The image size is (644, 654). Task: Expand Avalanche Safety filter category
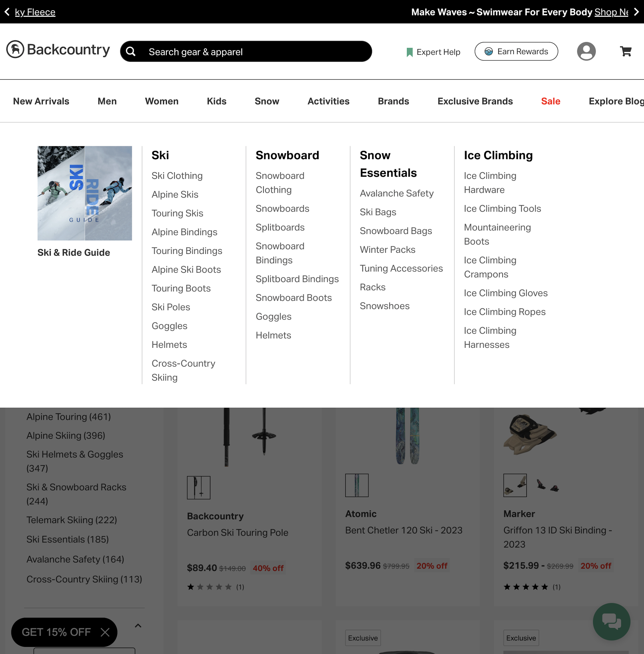[x=75, y=559]
